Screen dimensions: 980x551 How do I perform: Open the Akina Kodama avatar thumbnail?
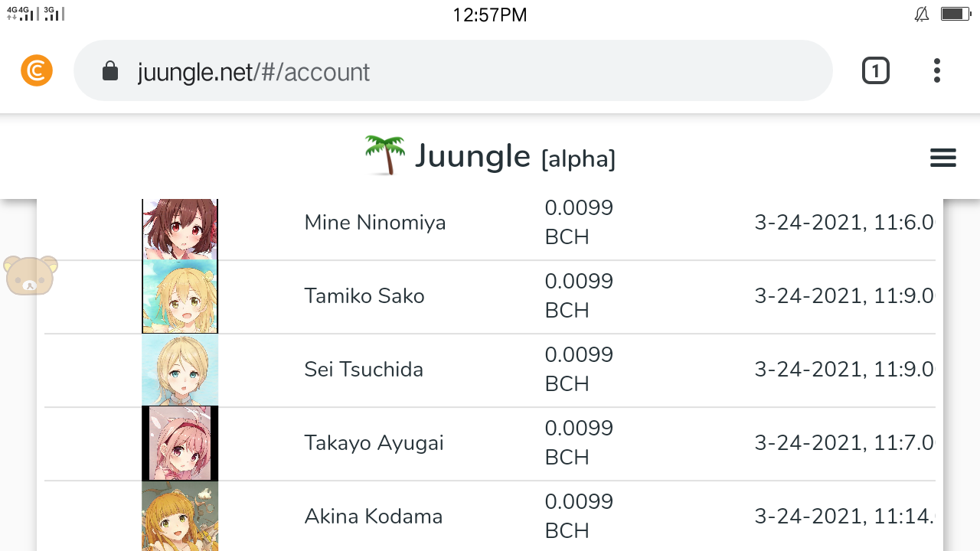180,516
